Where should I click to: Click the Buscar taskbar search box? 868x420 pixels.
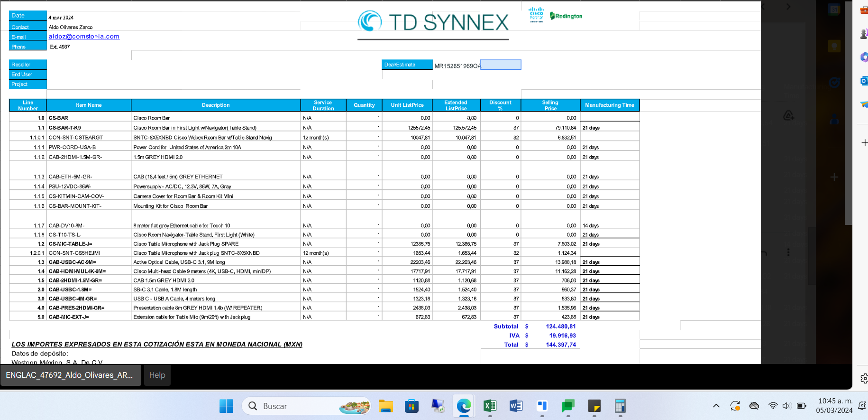tap(306, 406)
